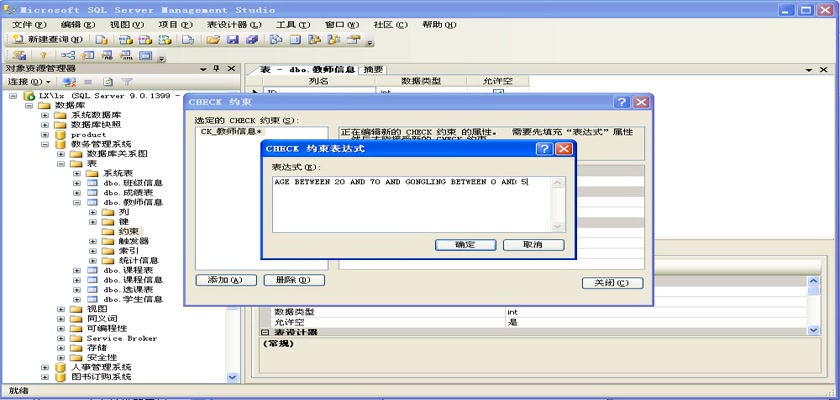Open standard toolbar overflow options arrow
840x400 pixels.
click(x=370, y=42)
